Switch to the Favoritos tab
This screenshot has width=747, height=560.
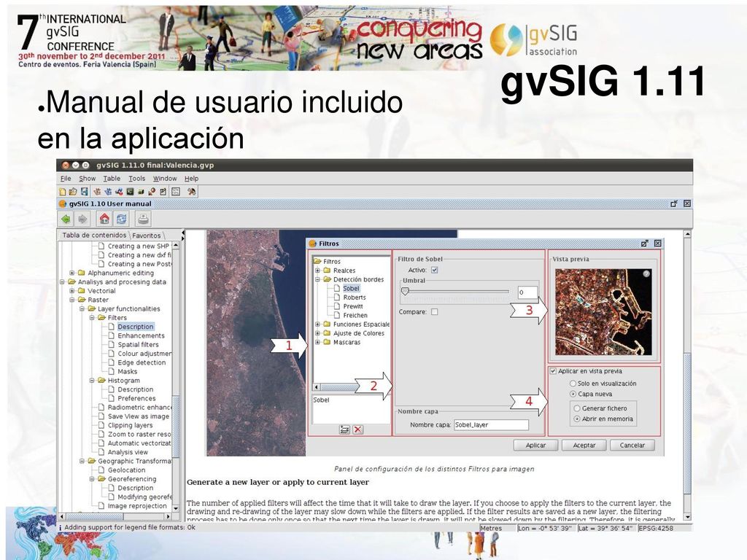tap(147, 236)
